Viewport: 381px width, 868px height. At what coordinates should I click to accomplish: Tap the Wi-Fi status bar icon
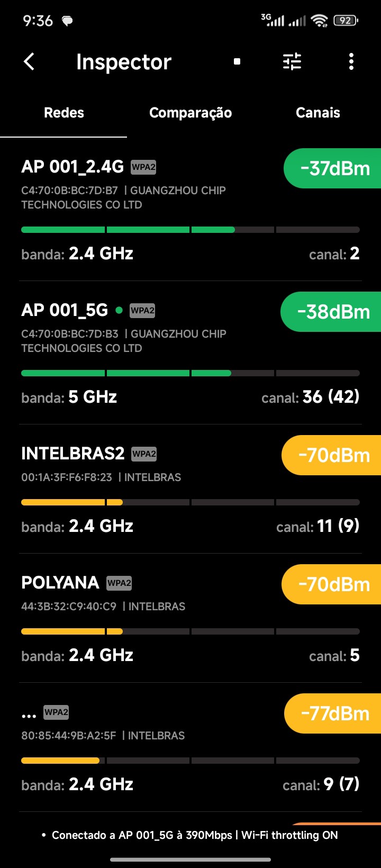320,21
